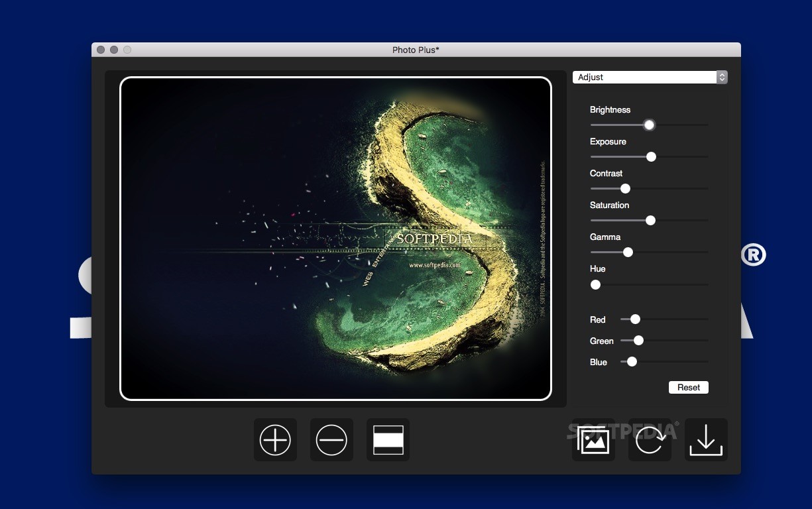
Task: Select the zoom out tool
Action: [331, 439]
